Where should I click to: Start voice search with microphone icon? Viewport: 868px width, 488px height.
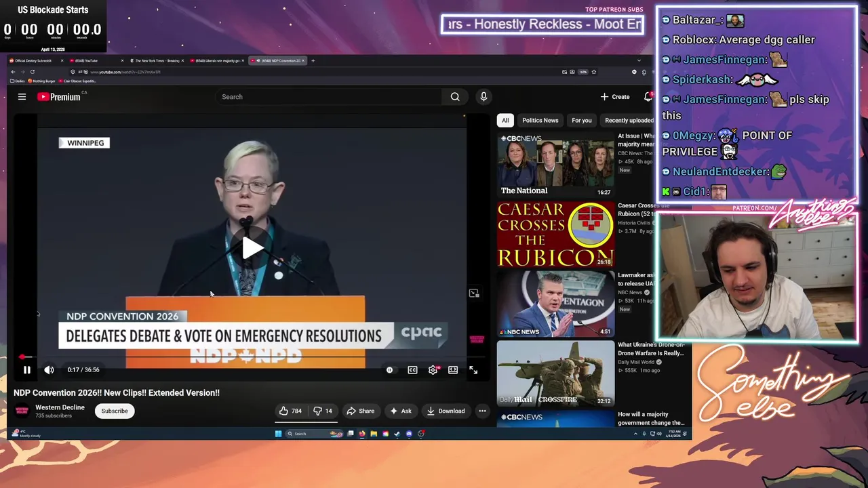(484, 97)
